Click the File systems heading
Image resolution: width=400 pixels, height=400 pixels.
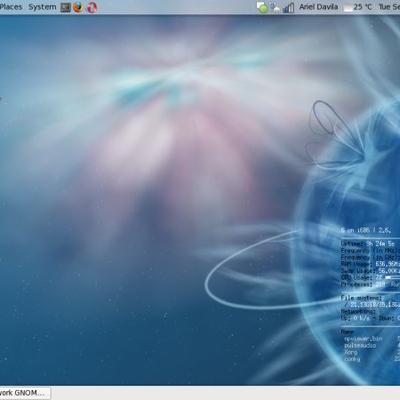click(x=362, y=298)
